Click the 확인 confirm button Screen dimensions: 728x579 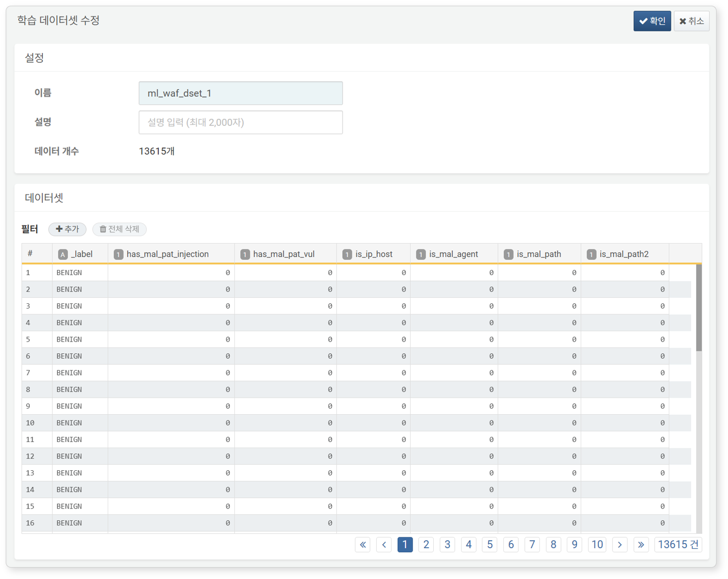652,21
